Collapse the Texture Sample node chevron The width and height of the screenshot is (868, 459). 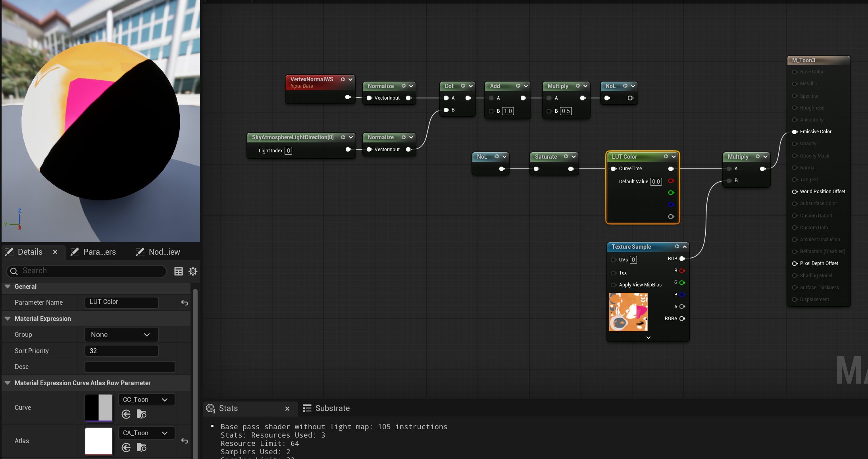point(685,247)
